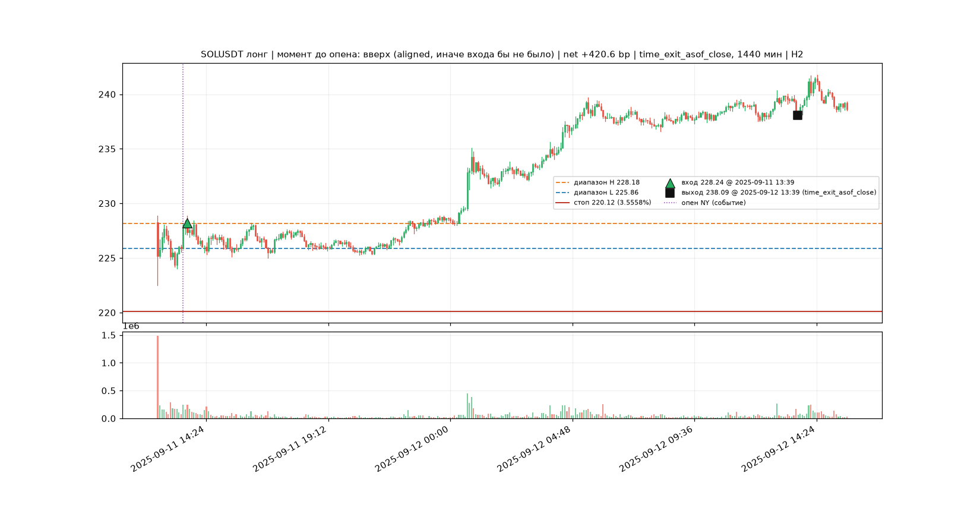The height and width of the screenshot is (523, 980).
Task: Select legend entry 'диапазон H 228.18'
Action: (x=606, y=182)
